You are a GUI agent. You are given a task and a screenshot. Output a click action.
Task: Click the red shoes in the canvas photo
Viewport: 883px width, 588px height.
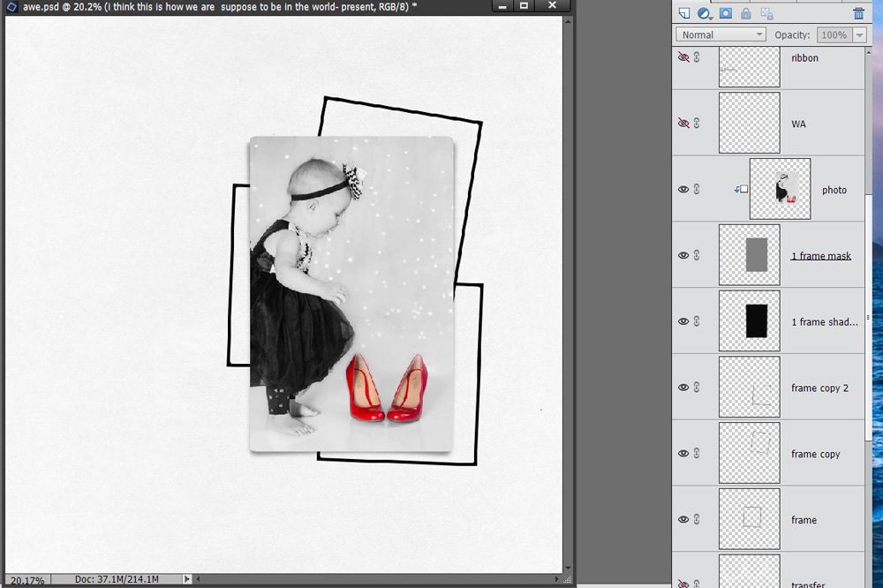[387, 388]
